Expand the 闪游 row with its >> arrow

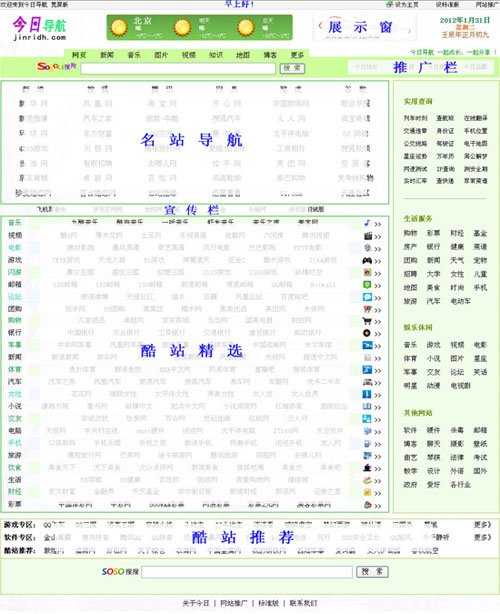pos(377,274)
